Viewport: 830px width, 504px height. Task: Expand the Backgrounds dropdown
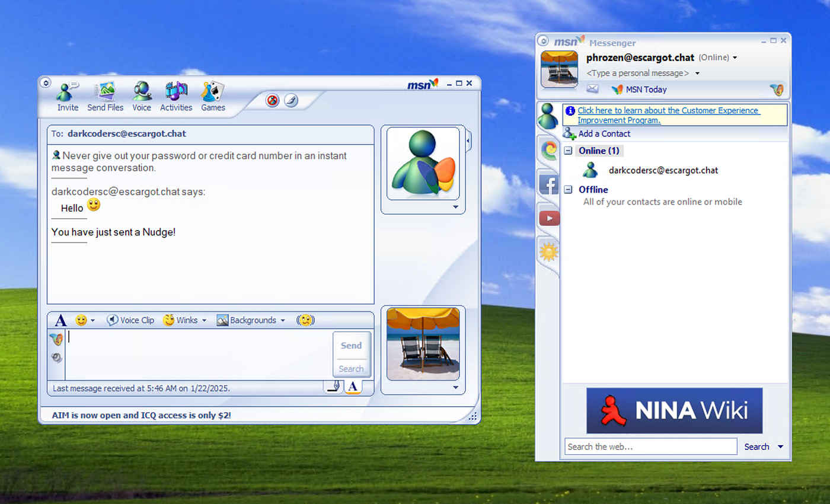(251, 320)
